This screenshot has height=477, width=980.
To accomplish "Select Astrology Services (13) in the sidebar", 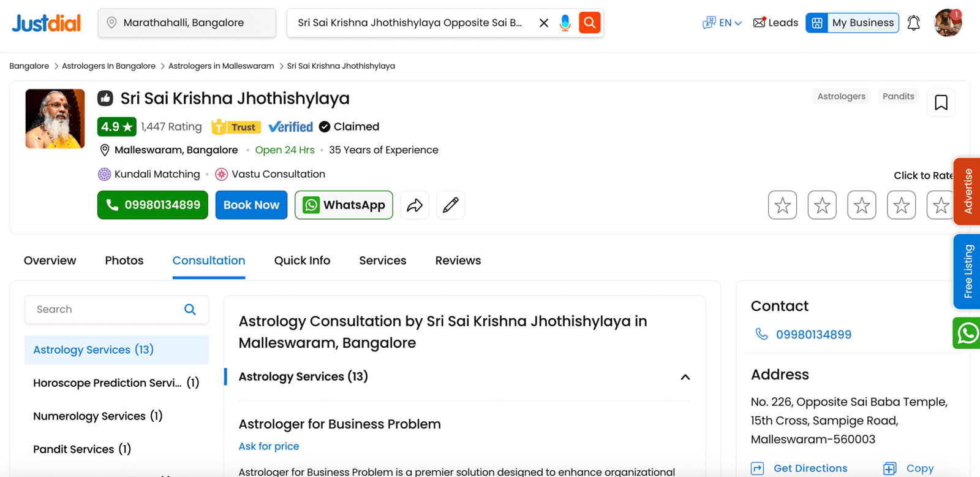I will click(x=116, y=349).
